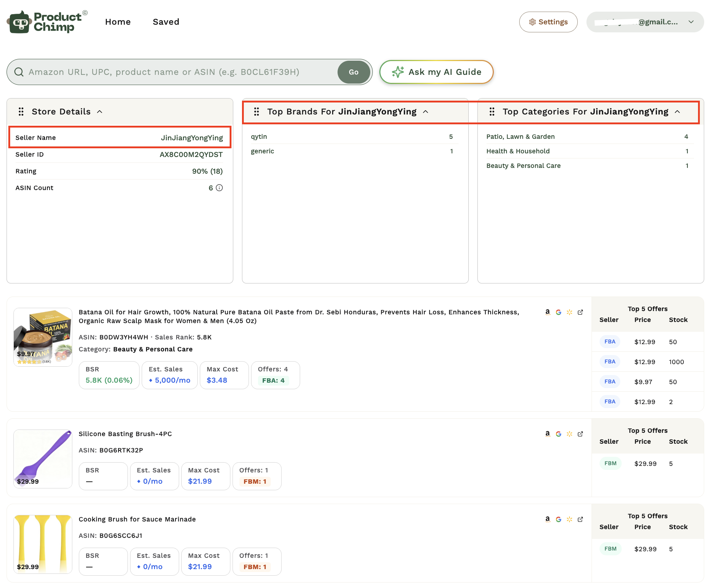The image size is (710, 588).
Task: Search Silicone Basting Brush on Google
Action: [x=558, y=434]
